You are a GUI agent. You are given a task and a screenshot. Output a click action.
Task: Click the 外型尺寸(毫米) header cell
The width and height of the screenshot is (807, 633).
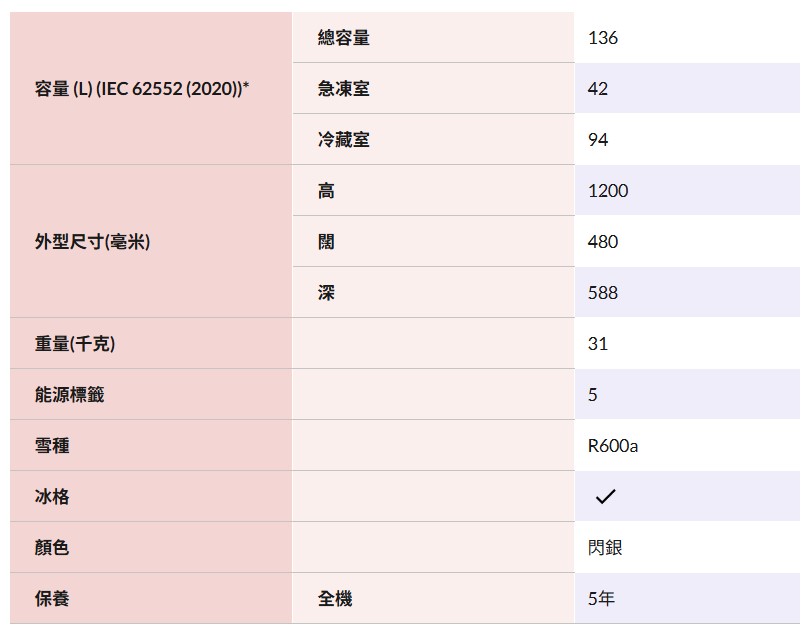(151, 241)
